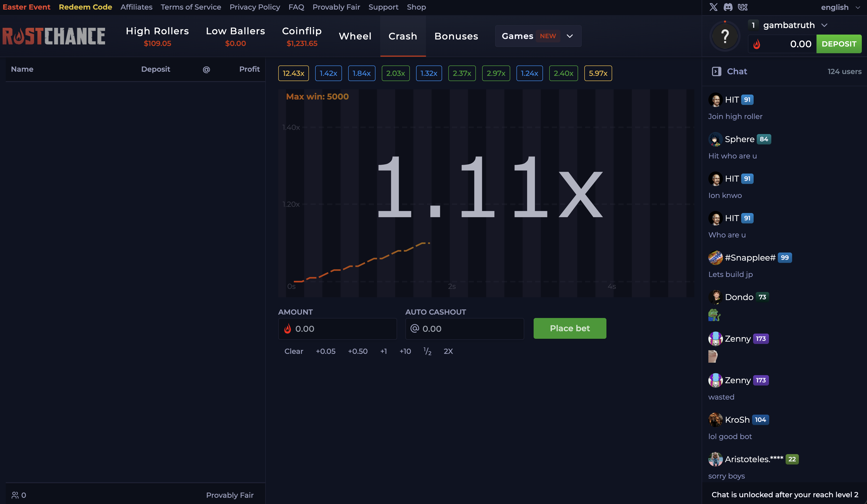This screenshot has width=867, height=504.
Task: Add +10 to the bet amount
Action: pyautogui.click(x=405, y=351)
